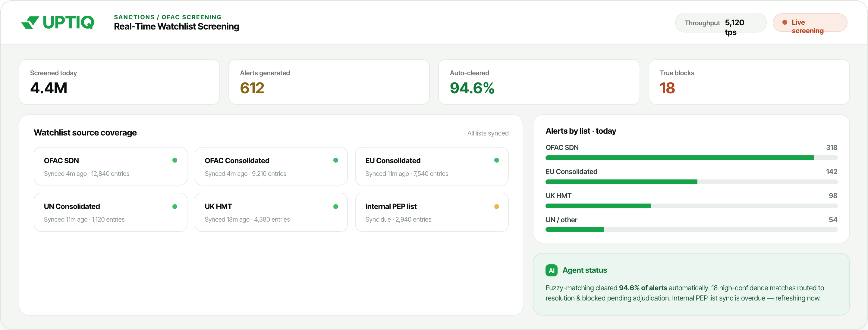Click the Throughput 5,120 tps pill
The width and height of the screenshot is (868, 330).
pos(720,23)
